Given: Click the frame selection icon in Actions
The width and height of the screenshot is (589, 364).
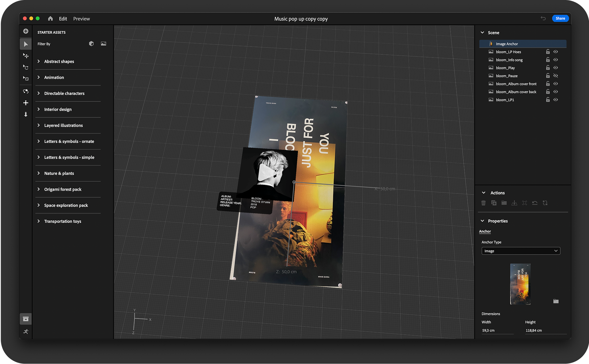Looking at the screenshot, I should [x=525, y=203].
